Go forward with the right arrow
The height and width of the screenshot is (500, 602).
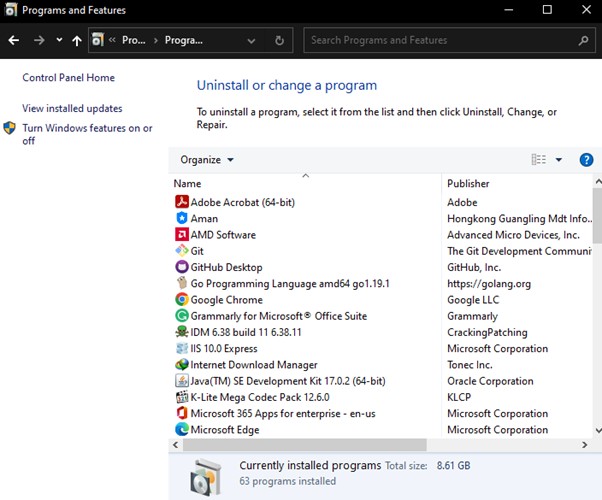(39, 40)
